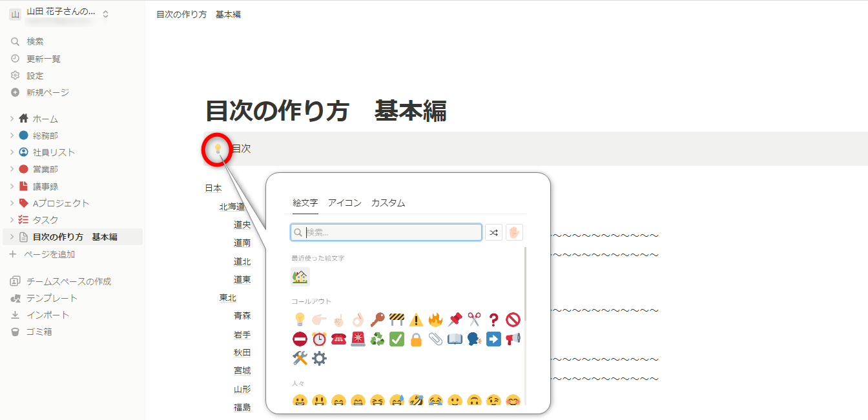Pick the recently used house emoji
Screen dimensions: 868x420
click(300, 277)
